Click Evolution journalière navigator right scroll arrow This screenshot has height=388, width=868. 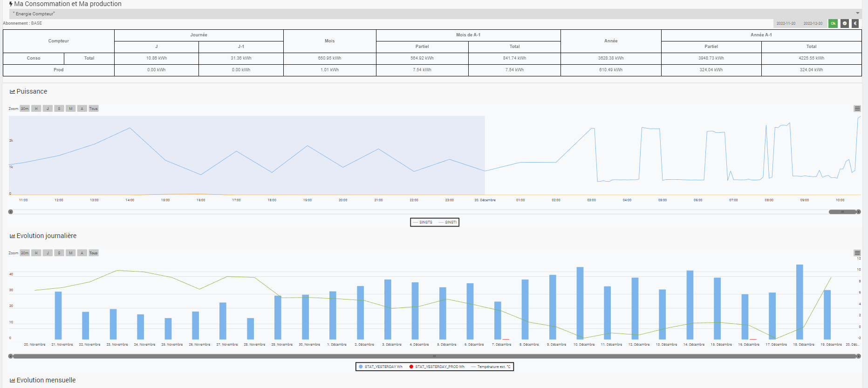pyautogui.click(x=859, y=356)
